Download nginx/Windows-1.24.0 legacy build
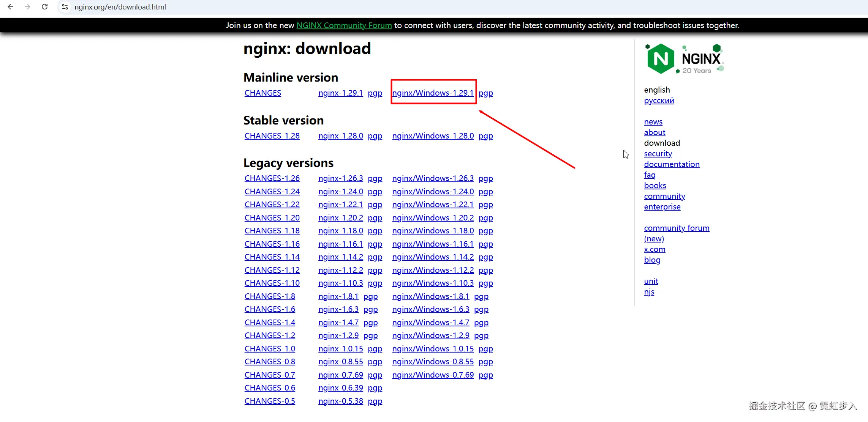Screen dimensions: 868x422 click(x=433, y=192)
